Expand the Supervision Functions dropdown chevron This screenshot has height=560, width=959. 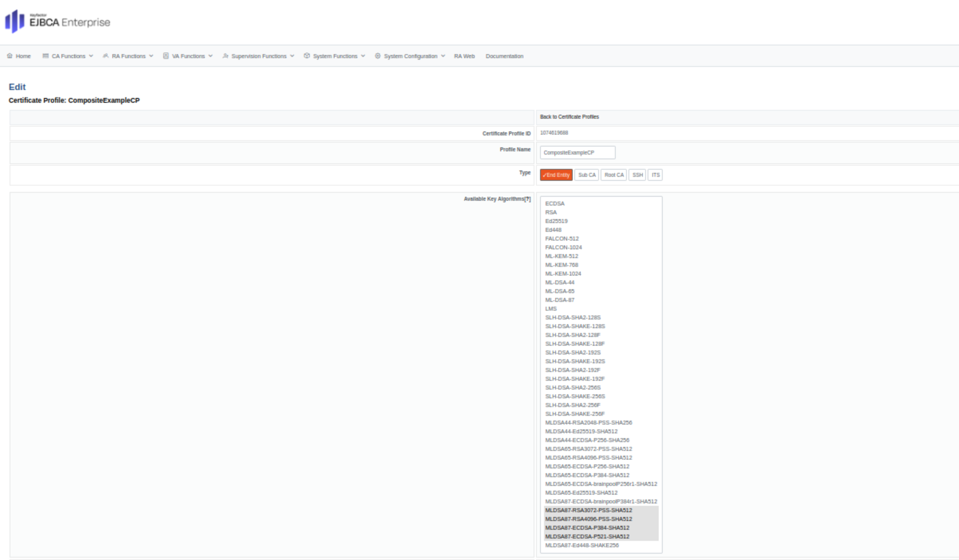[x=292, y=56]
